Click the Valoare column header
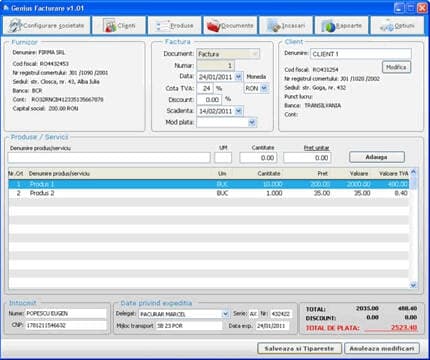Image resolution: width=430 pixels, height=360 pixels. tap(359, 173)
